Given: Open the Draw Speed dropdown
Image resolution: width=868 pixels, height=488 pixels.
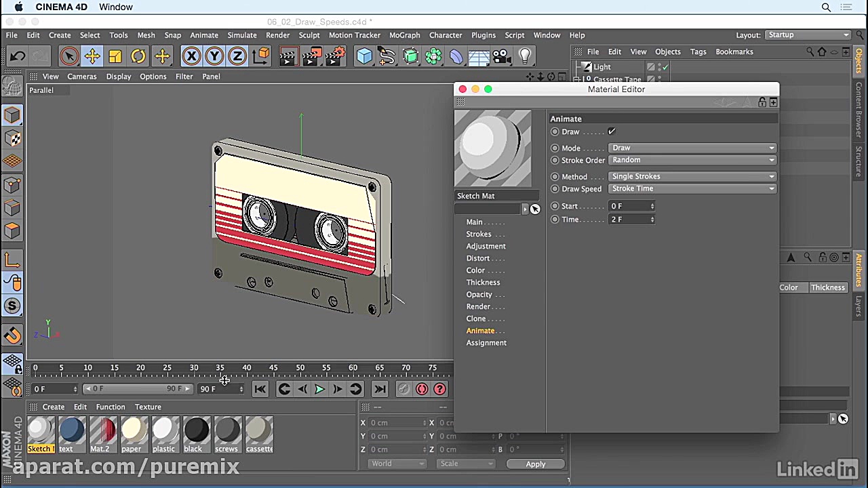Looking at the screenshot, I should (x=692, y=188).
